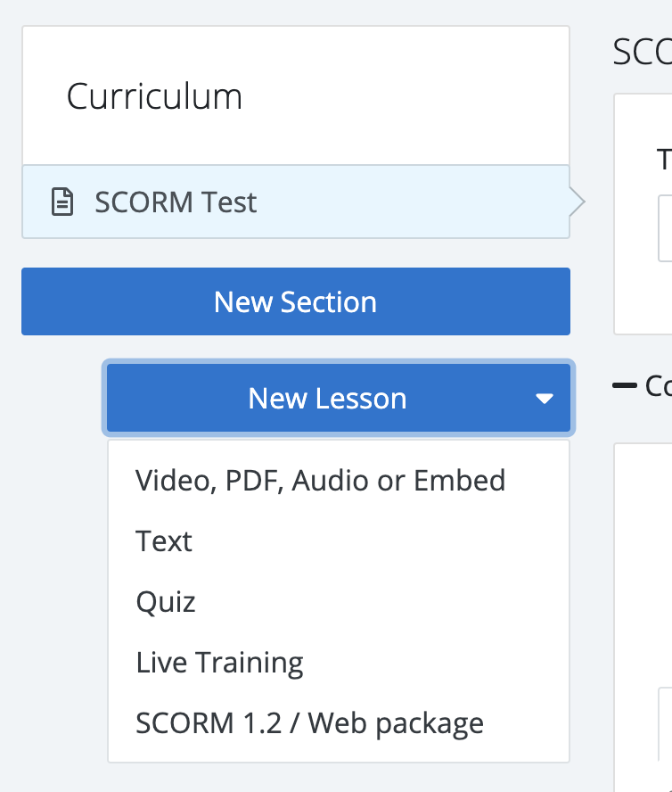Viewport: 672px width, 792px height.
Task: Add a New Section
Action: 295,301
